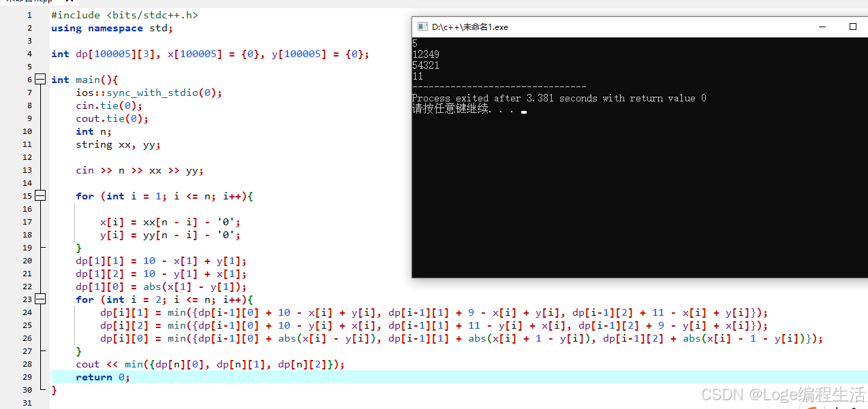Screen dimensions: 868x409
Task: Click the dp[i][2] = min(...) assignment line
Action: (434, 325)
